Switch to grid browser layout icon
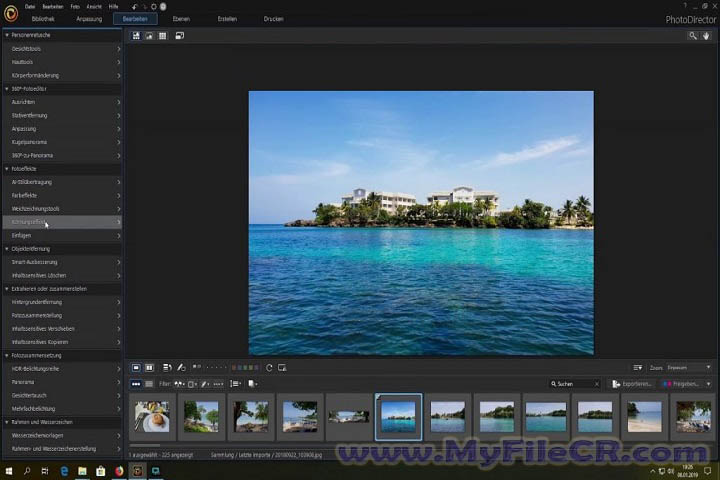Viewport: 720px width, 480px height. point(163,36)
